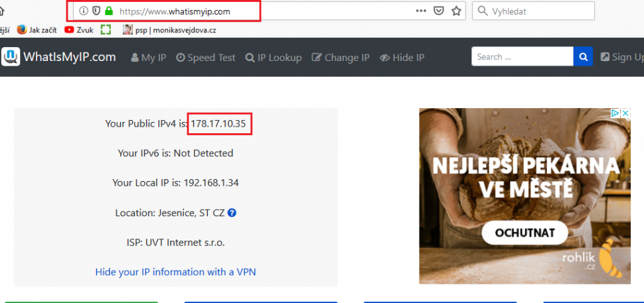The image size is (644, 303).
Task: Click the OCHUTNAT button in the ad
Action: coord(525,233)
